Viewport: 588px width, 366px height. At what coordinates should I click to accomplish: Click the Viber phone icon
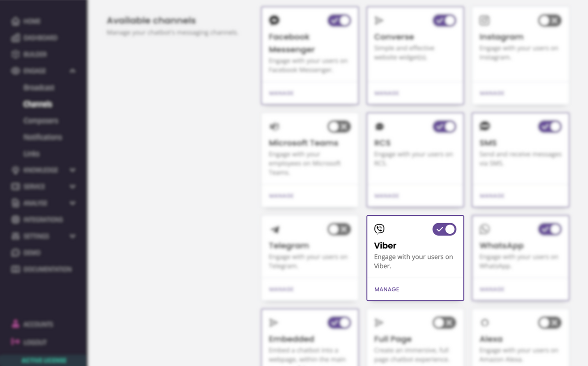(379, 229)
